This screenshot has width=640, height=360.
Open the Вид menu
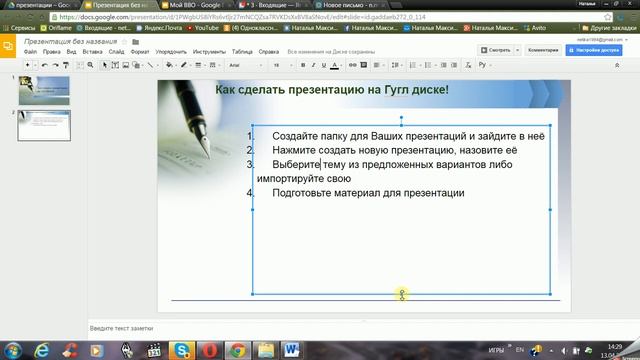tap(71, 52)
